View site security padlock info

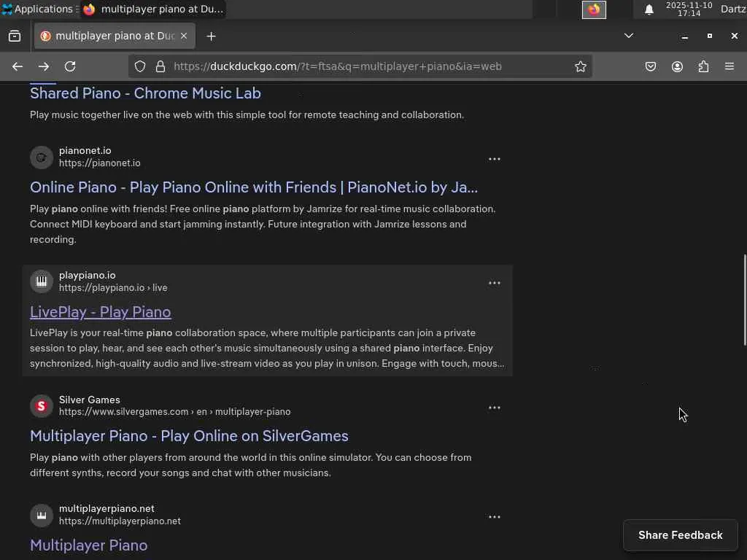(160, 66)
